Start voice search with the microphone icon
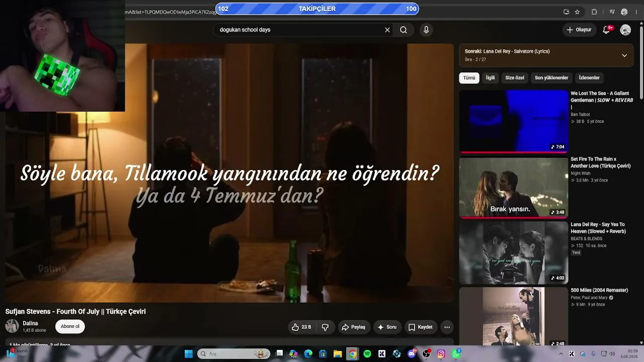 click(x=426, y=30)
